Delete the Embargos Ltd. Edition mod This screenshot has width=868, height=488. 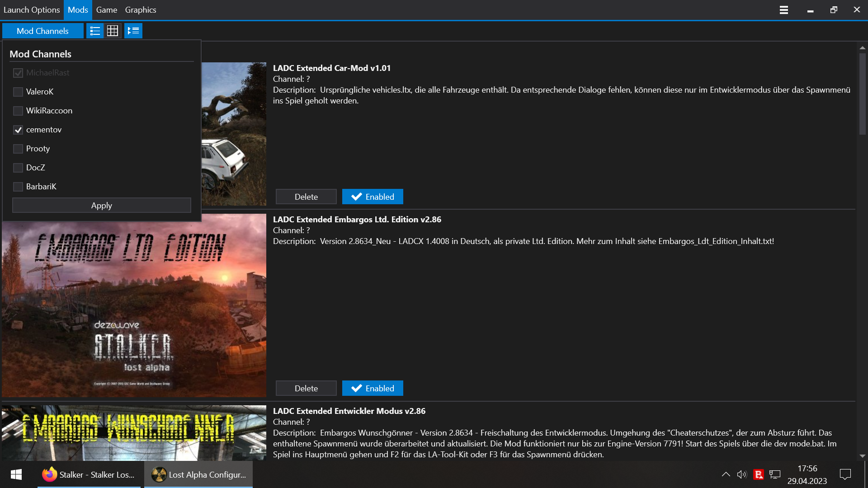coord(306,388)
